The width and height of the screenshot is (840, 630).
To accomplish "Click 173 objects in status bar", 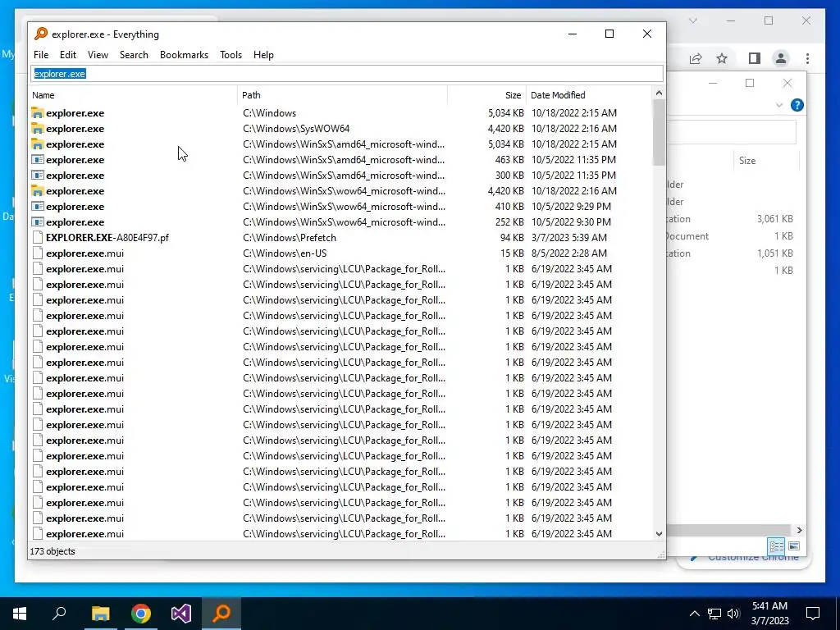I will click(x=52, y=551).
